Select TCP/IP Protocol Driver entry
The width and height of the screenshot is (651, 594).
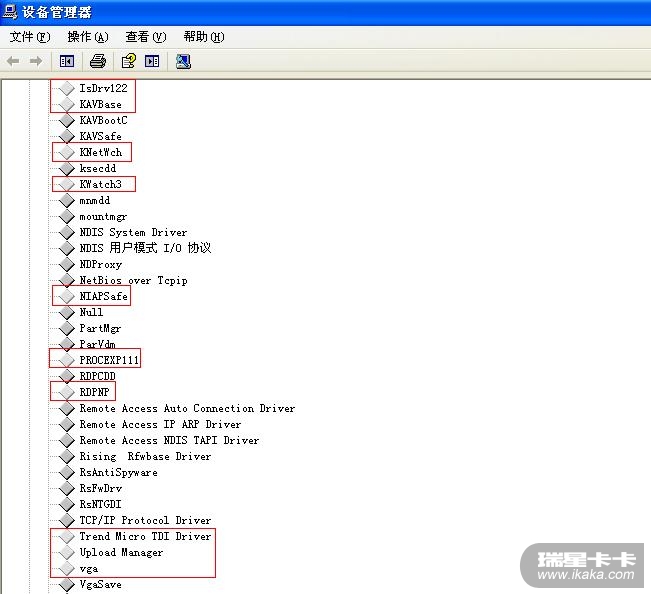coord(145,521)
